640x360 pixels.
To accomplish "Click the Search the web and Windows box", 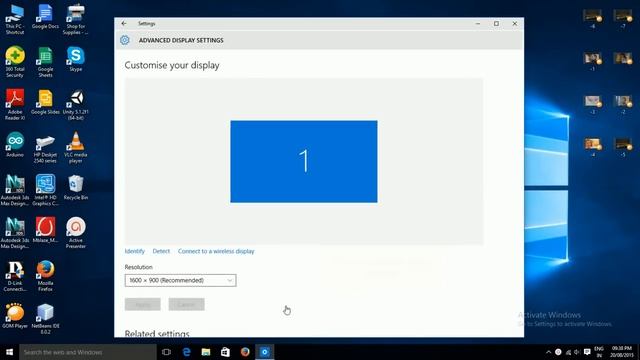I will click(x=88, y=352).
